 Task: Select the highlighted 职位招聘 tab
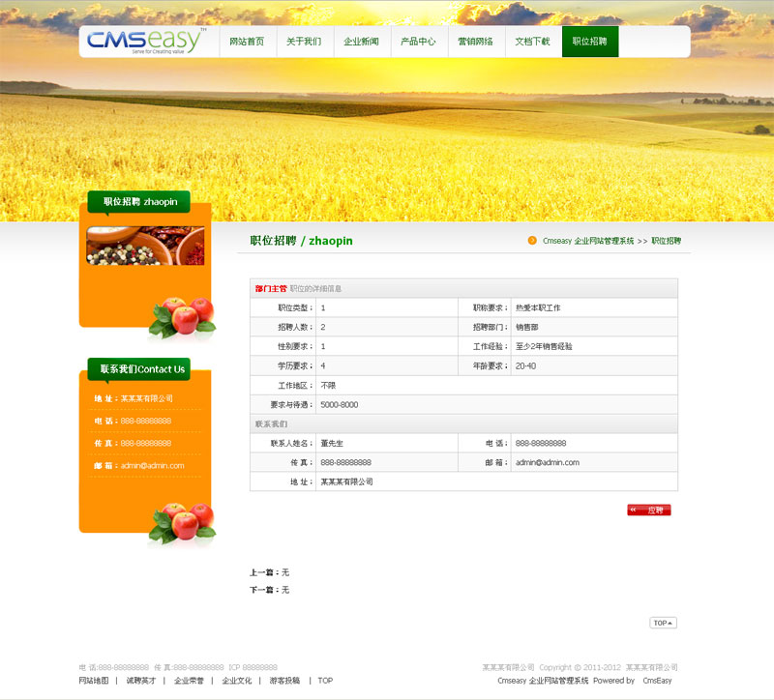589,42
